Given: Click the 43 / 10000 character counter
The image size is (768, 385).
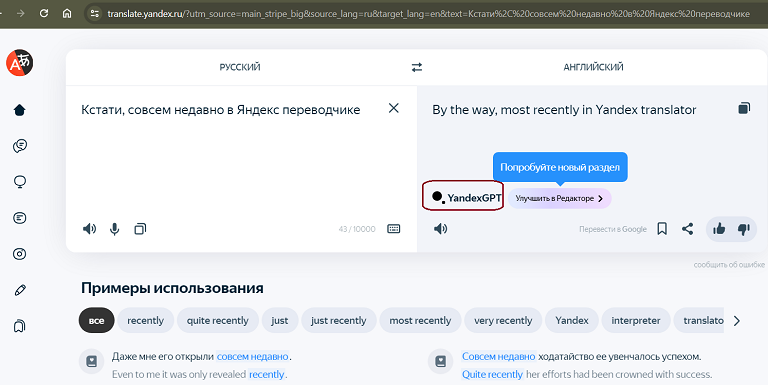Looking at the screenshot, I should click(357, 229).
